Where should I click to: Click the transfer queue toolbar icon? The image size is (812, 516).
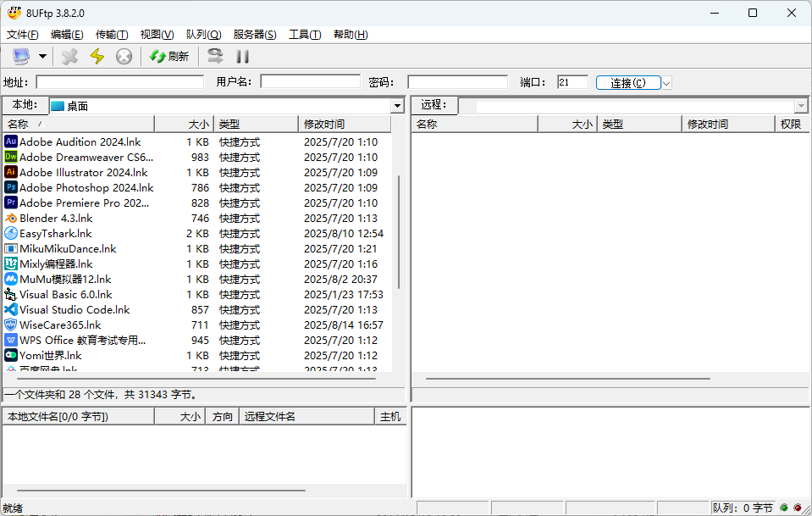tap(215, 56)
